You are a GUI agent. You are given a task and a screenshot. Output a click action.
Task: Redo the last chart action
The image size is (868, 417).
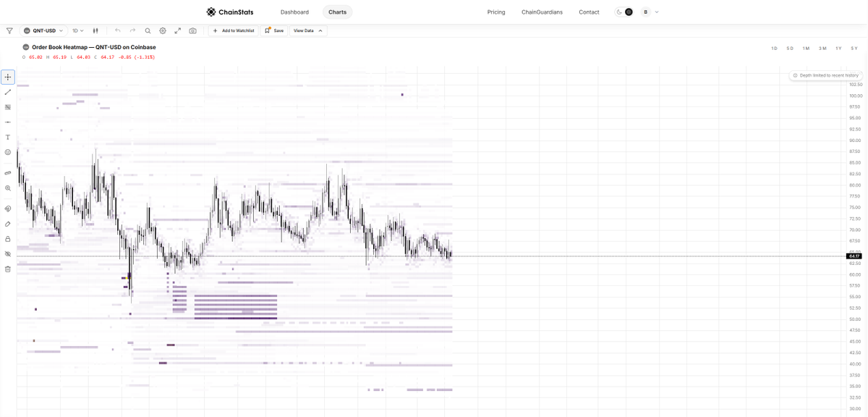[x=132, y=31]
